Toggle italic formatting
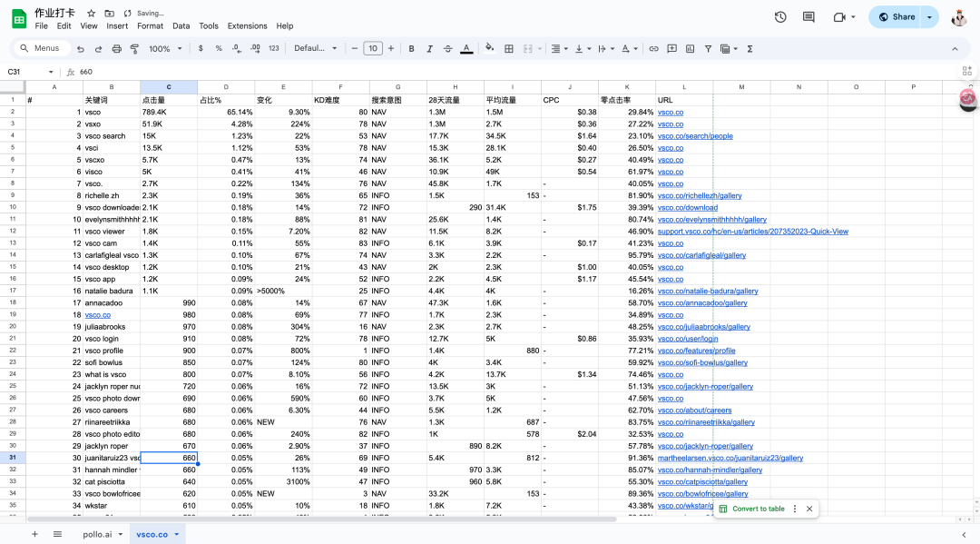Viewport: 980px width, 544px height. point(429,49)
